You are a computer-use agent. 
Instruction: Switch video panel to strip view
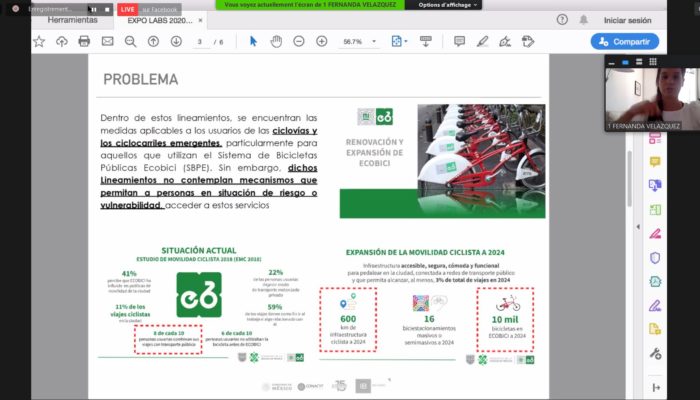[x=639, y=62]
